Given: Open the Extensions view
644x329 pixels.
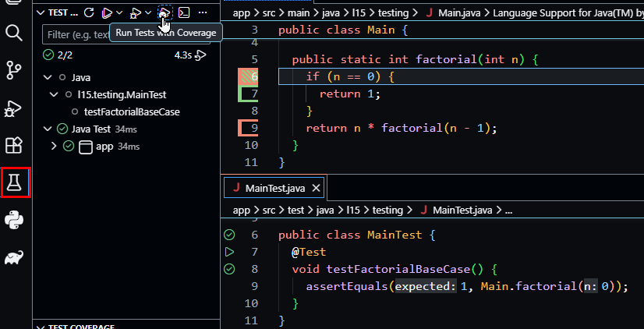Looking at the screenshot, I should tap(14, 146).
